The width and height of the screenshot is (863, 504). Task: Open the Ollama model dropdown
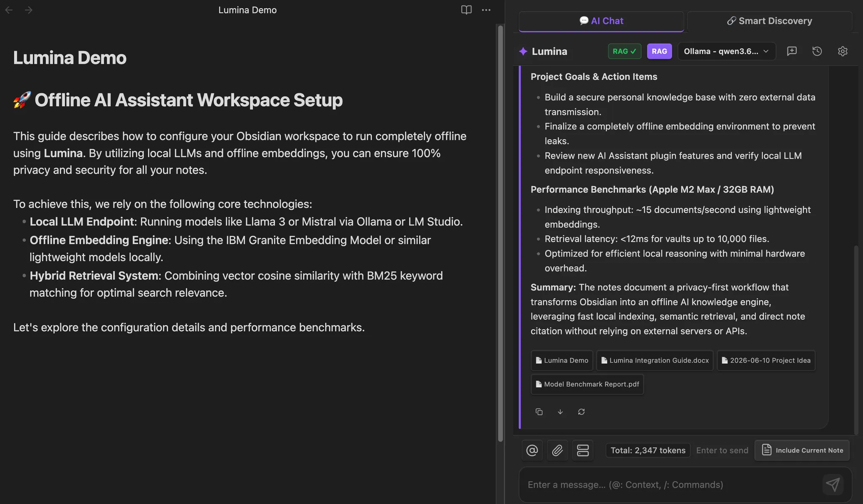coord(726,51)
